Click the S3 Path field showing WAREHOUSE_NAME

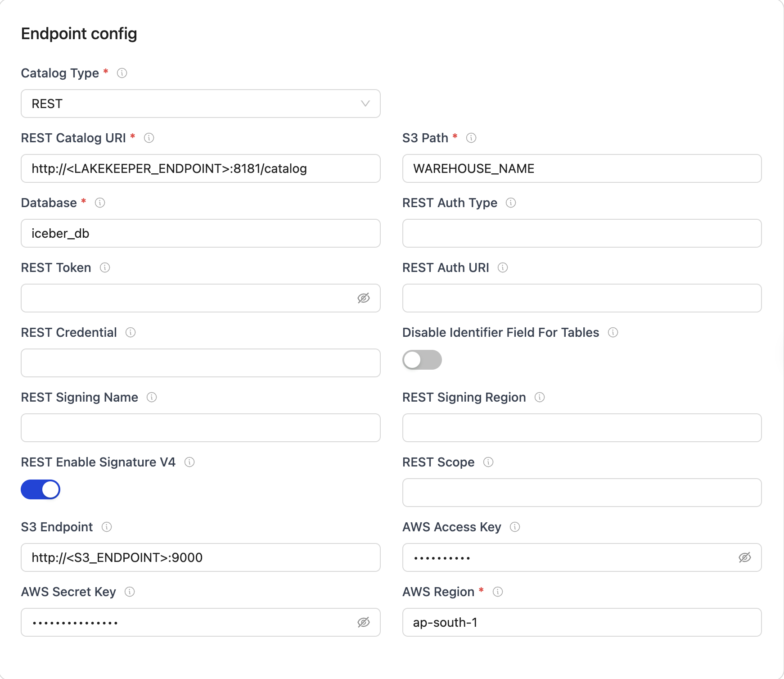581,168
